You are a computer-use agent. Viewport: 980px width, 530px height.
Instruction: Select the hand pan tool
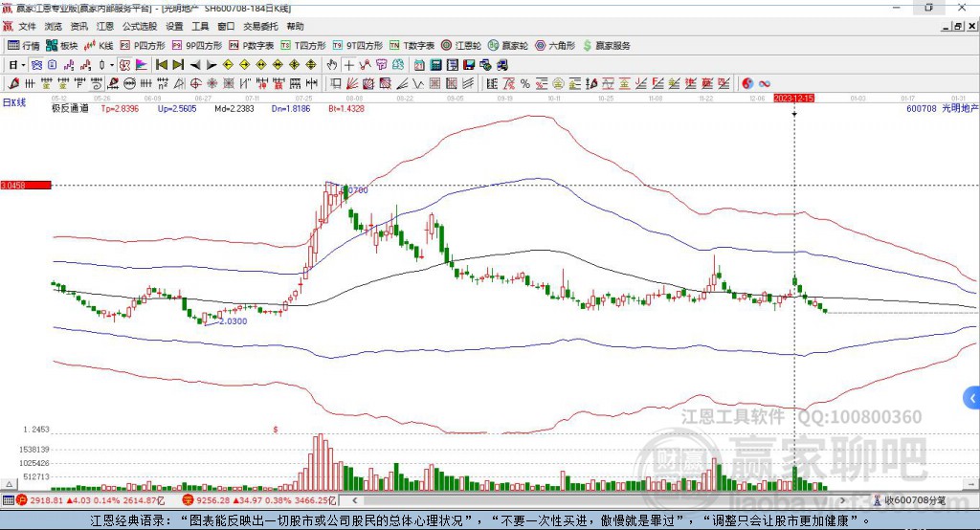point(331,65)
